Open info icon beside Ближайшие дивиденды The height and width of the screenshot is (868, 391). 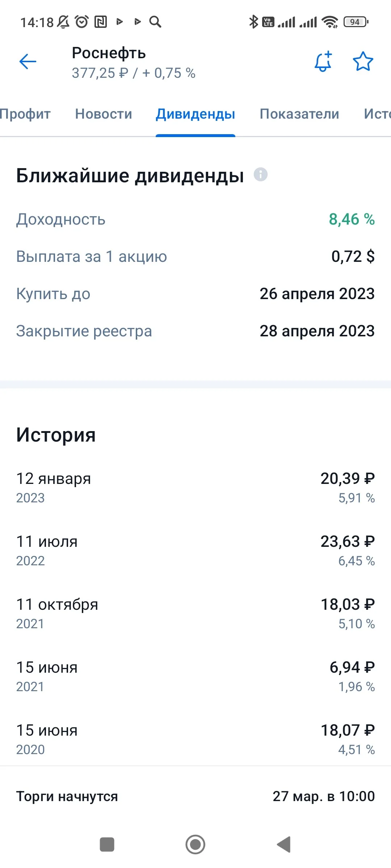[x=261, y=174]
